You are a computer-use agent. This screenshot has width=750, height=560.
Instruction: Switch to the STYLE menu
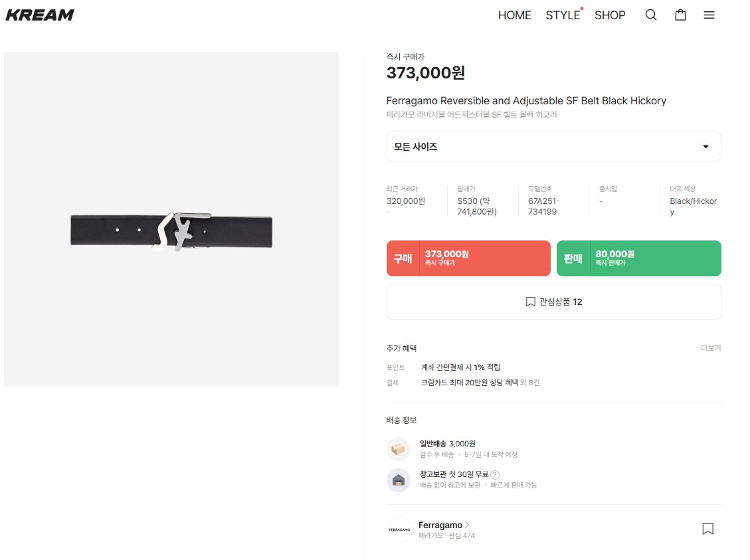tap(563, 15)
